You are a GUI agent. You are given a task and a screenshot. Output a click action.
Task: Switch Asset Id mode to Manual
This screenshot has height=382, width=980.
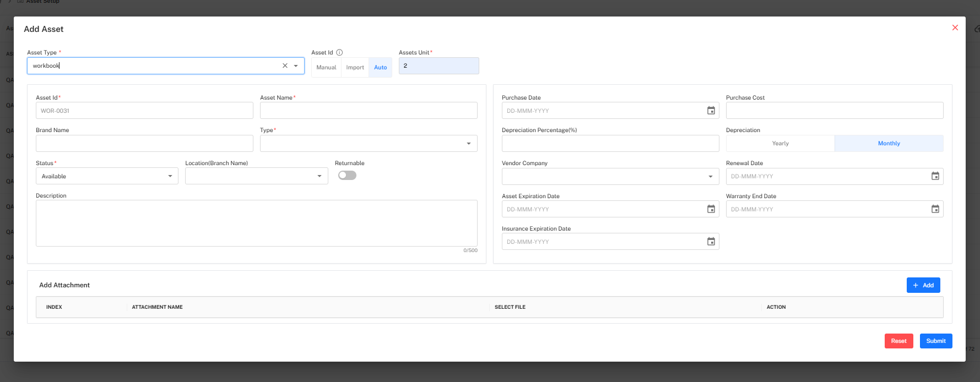coord(326,68)
